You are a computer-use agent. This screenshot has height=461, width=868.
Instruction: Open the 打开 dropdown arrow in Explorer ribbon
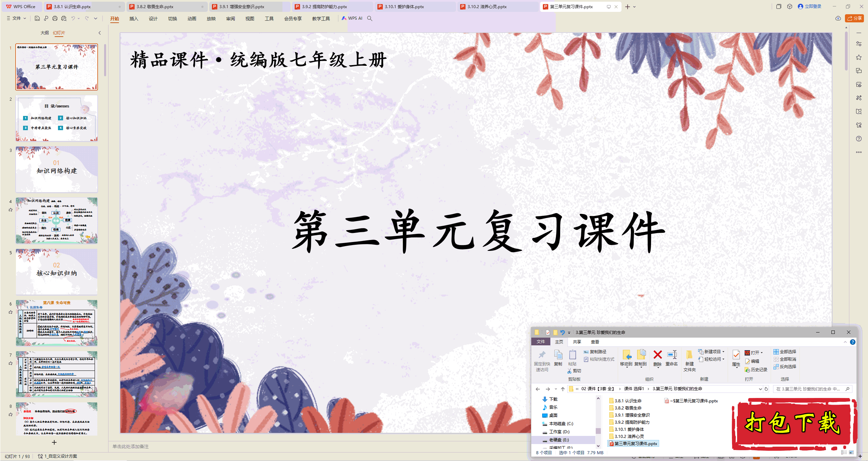click(x=762, y=353)
